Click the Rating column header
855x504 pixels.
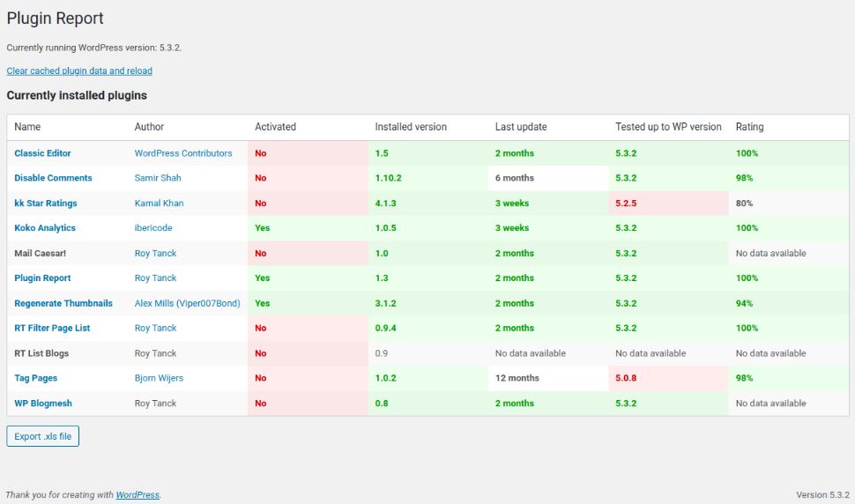[749, 127]
